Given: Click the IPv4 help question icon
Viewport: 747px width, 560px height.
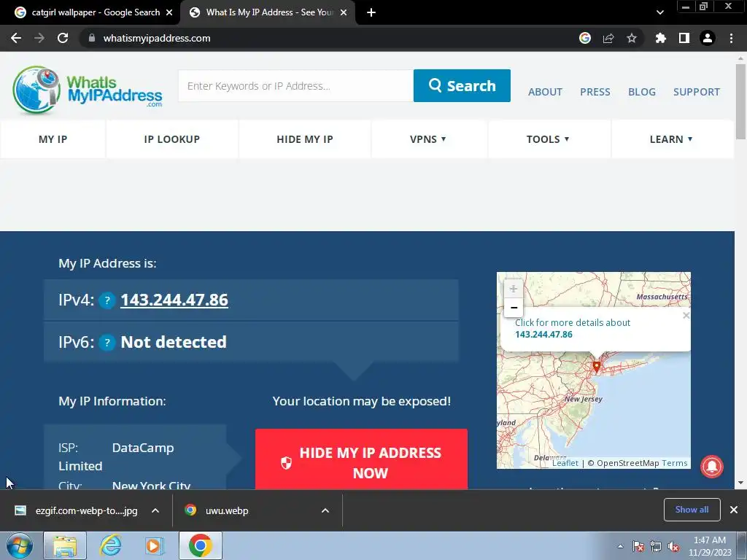Looking at the screenshot, I should [x=107, y=300].
